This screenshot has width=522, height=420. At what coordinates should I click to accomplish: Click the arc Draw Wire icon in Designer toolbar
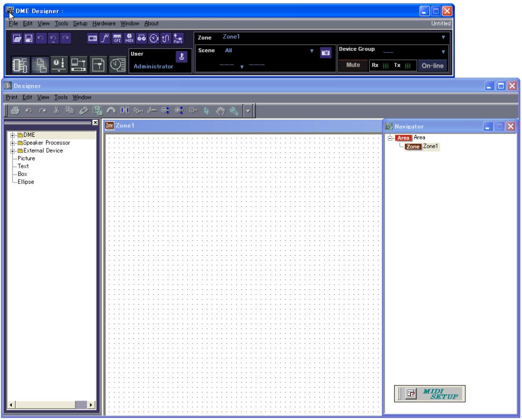pos(111,111)
